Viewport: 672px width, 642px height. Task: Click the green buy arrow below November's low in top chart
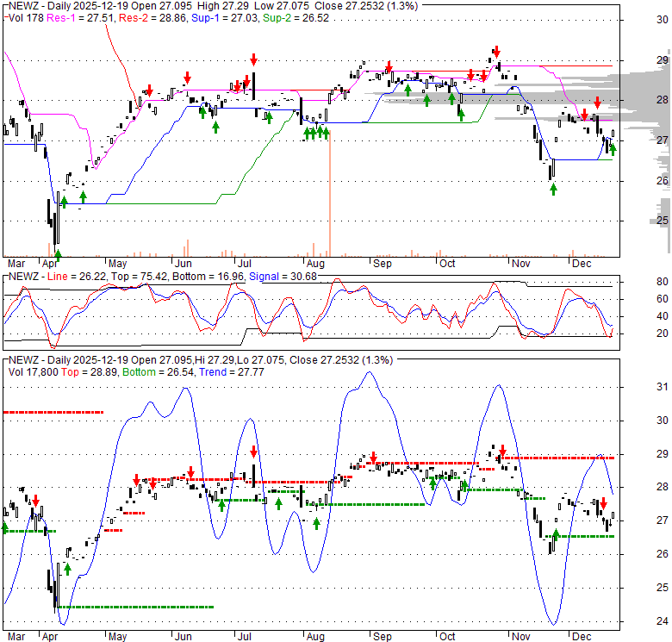(553, 189)
